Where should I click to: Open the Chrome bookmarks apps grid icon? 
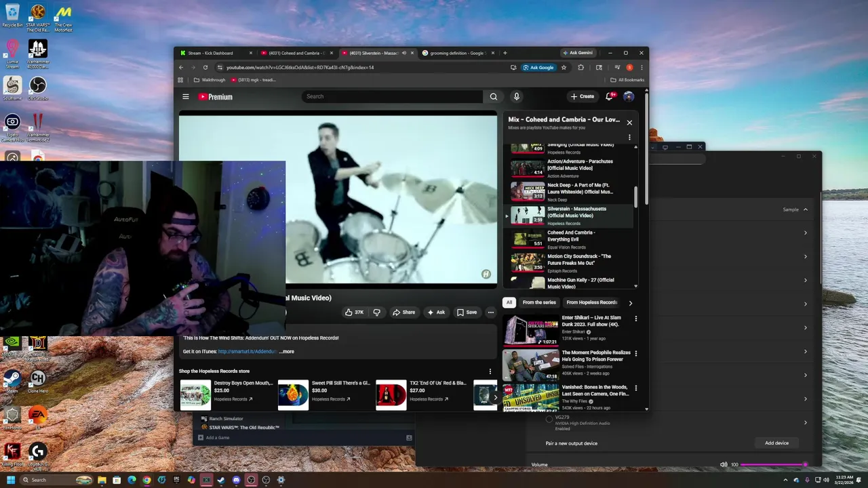click(x=180, y=80)
